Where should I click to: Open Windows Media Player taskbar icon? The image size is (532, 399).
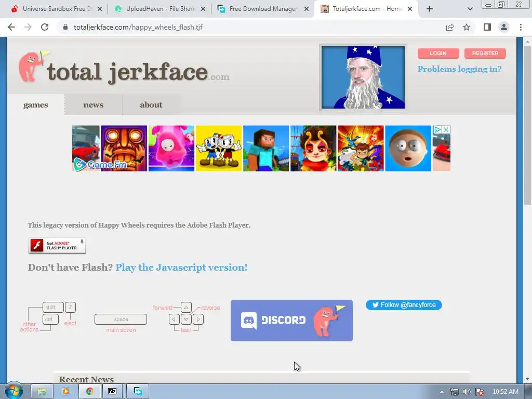[x=66, y=391]
